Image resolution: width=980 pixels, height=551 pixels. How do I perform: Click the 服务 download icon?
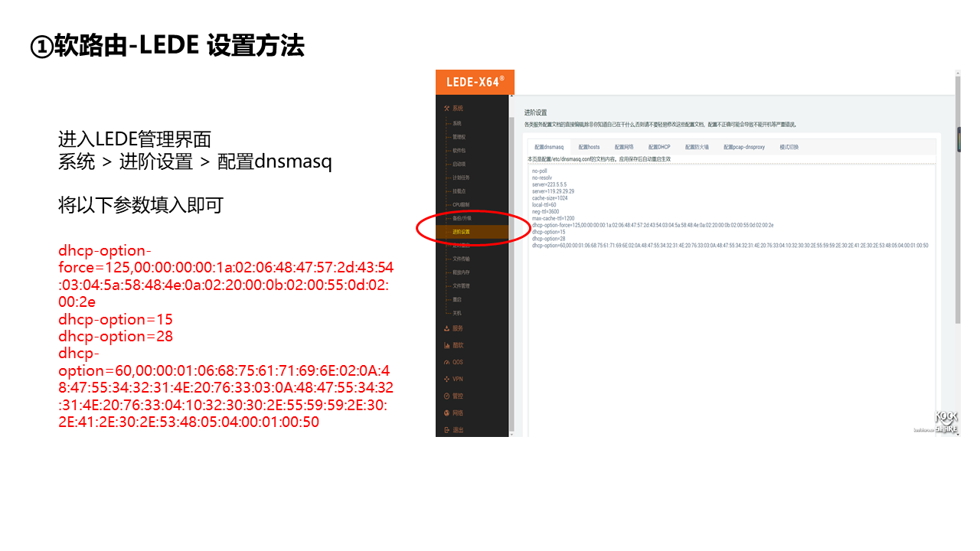(x=446, y=328)
